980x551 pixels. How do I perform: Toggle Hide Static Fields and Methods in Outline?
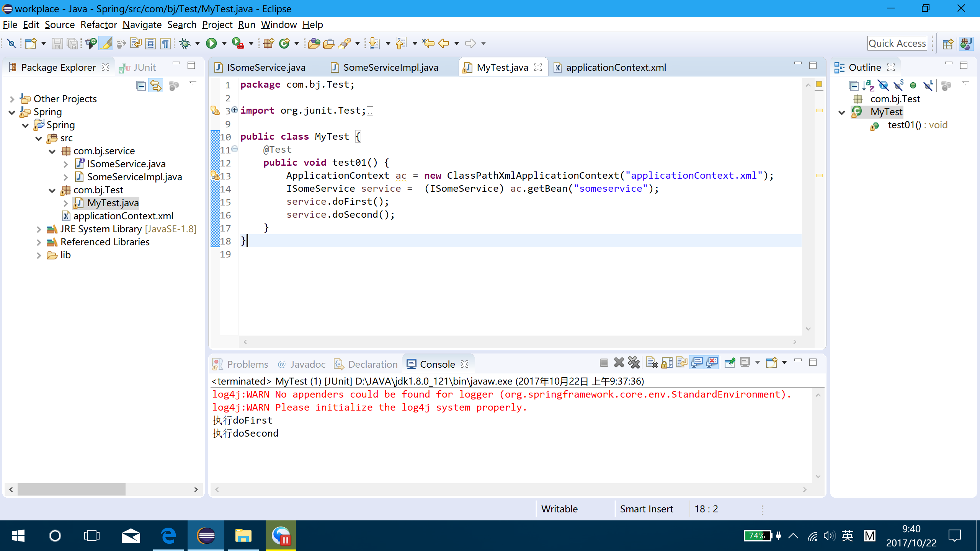tap(898, 85)
